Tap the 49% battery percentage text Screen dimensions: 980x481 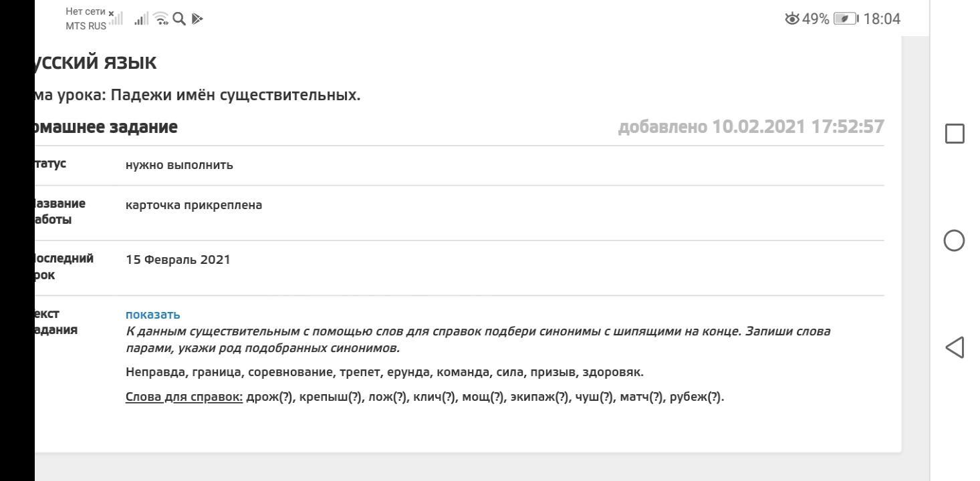coord(816,19)
